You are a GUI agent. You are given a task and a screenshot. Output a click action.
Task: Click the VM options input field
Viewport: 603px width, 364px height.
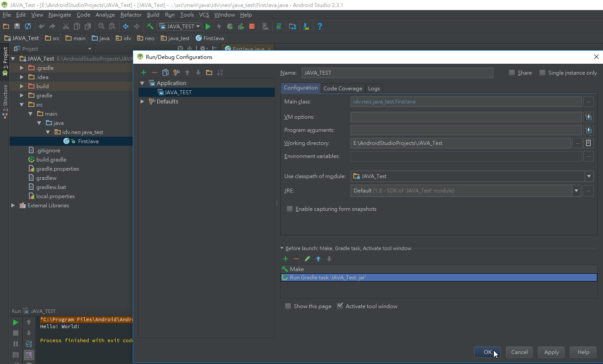click(466, 117)
